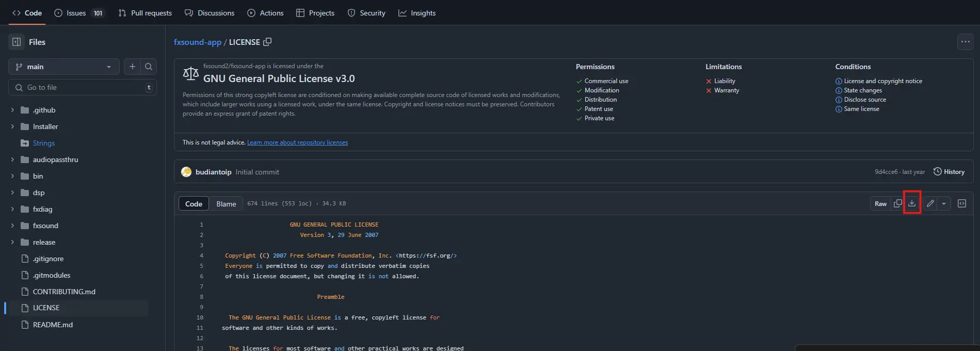Viewport: 980px width, 351px height.
Task: Open the symbols panel icon
Action: point(962,203)
